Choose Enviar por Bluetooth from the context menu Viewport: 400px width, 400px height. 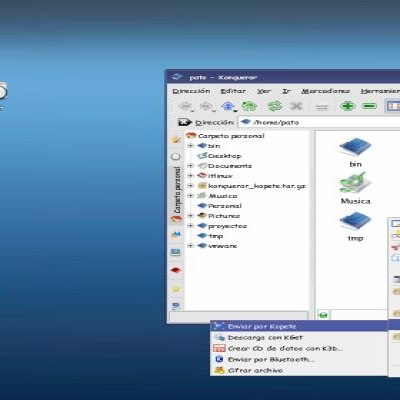click(299, 359)
